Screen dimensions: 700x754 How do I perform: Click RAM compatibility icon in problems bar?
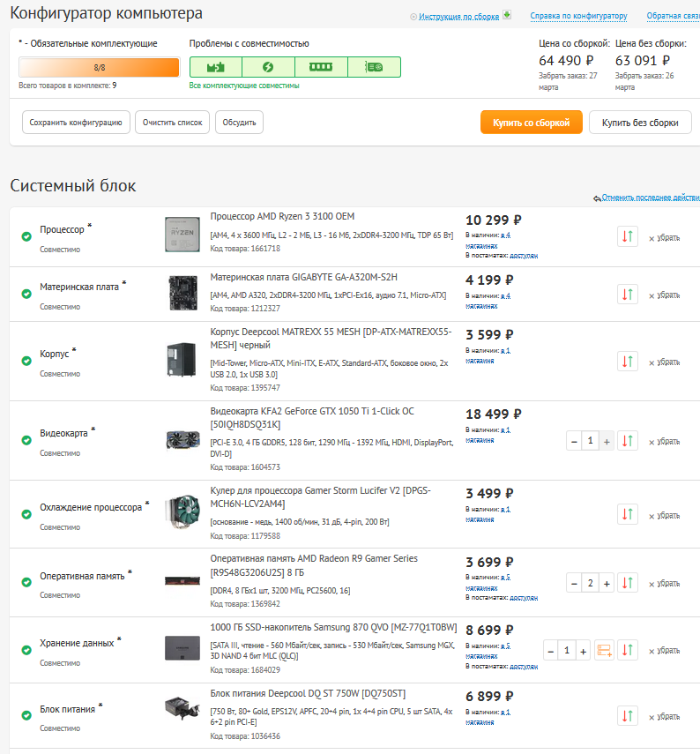321,67
